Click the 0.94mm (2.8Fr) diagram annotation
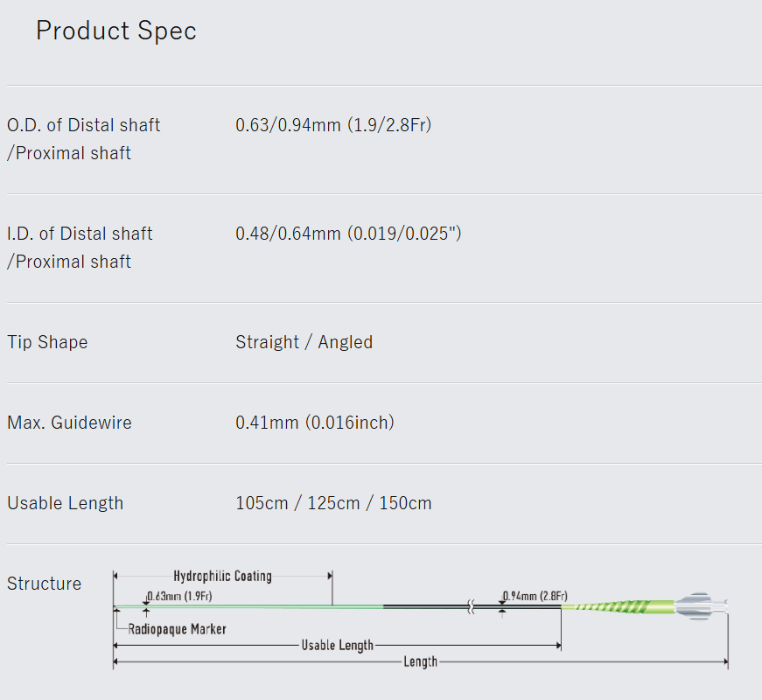 pyautogui.click(x=535, y=596)
